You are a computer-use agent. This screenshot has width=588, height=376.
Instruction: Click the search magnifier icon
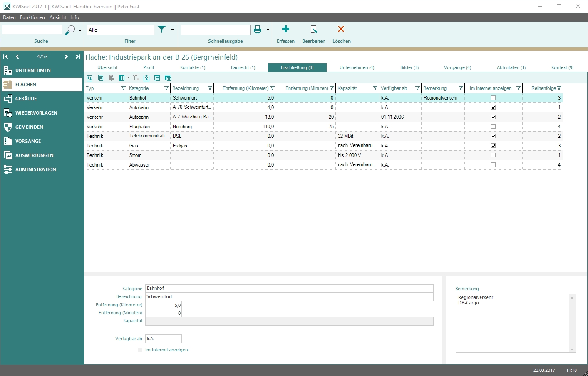(x=70, y=30)
